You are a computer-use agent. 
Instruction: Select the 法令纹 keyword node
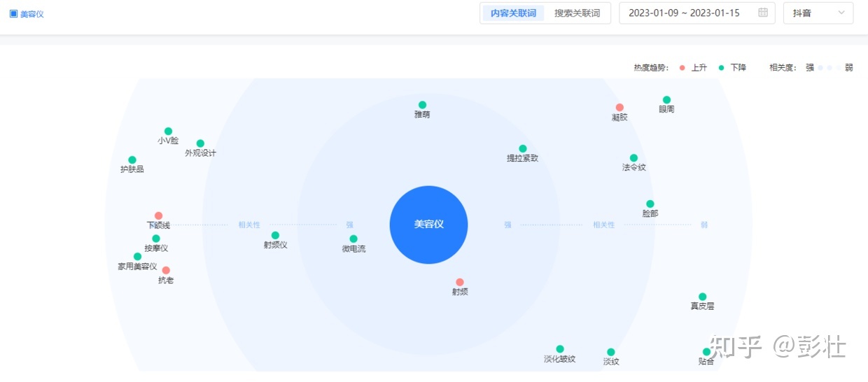pos(633,158)
